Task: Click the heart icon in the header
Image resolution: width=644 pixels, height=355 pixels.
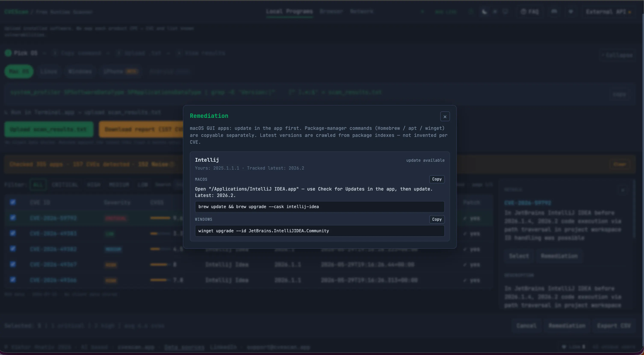Action: 571,12
